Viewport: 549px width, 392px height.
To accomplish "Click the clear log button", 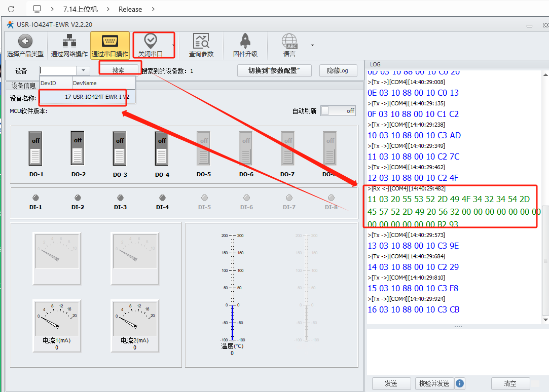I will pyautogui.click(x=510, y=383).
